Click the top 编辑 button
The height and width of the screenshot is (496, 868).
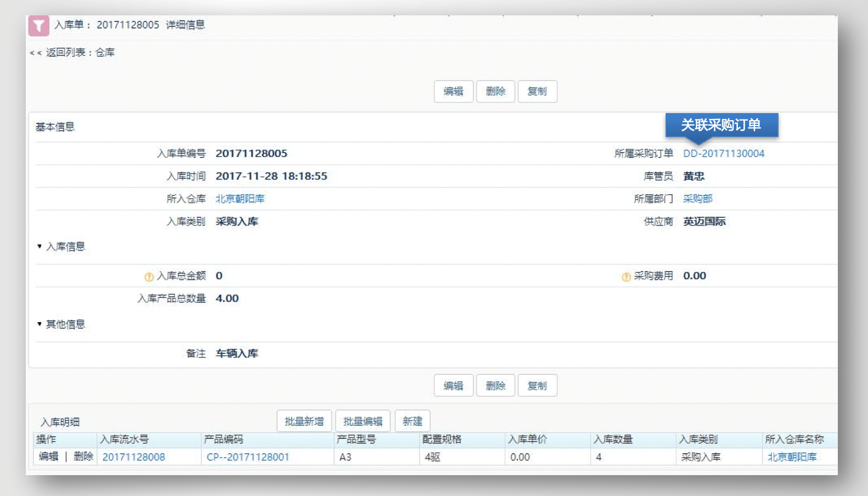pyautogui.click(x=453, y=91)
